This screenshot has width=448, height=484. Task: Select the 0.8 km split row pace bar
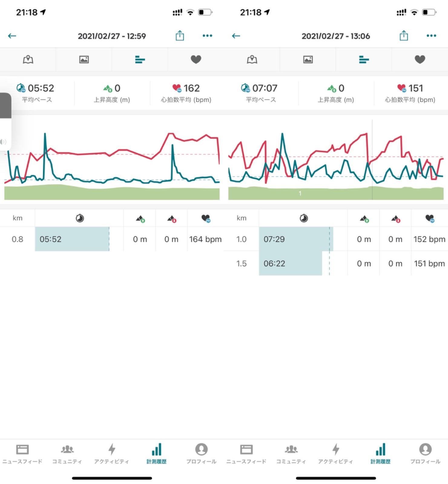coord(72,239)
